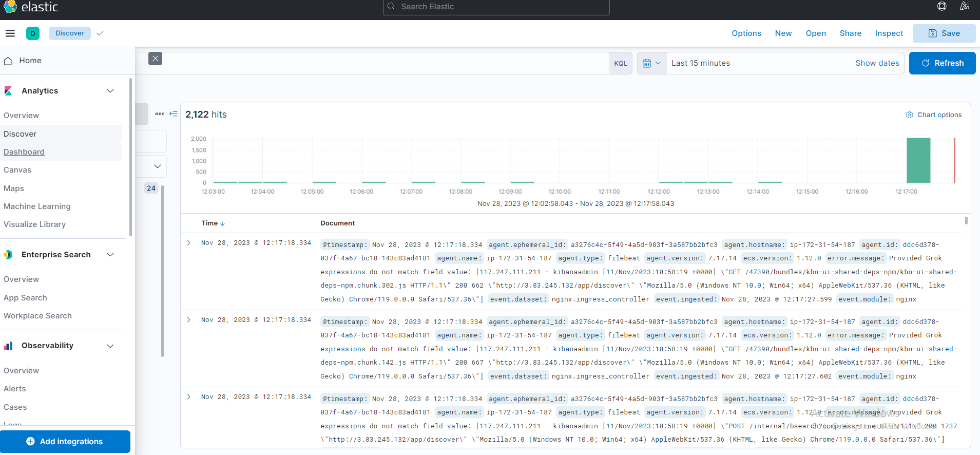Open Visualize Library

[x=34, y=224]
